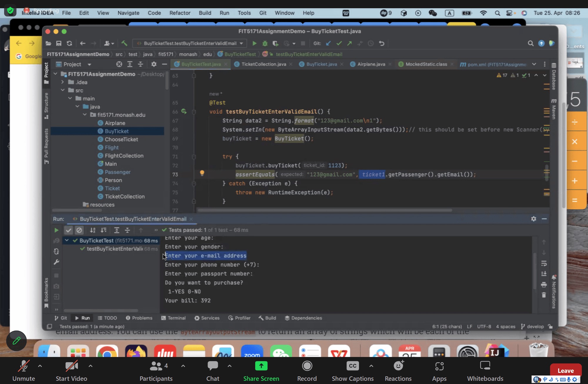This screenshot has height=384, width=588.
Task: Expand the .idea folder
Action: [63, 82]
